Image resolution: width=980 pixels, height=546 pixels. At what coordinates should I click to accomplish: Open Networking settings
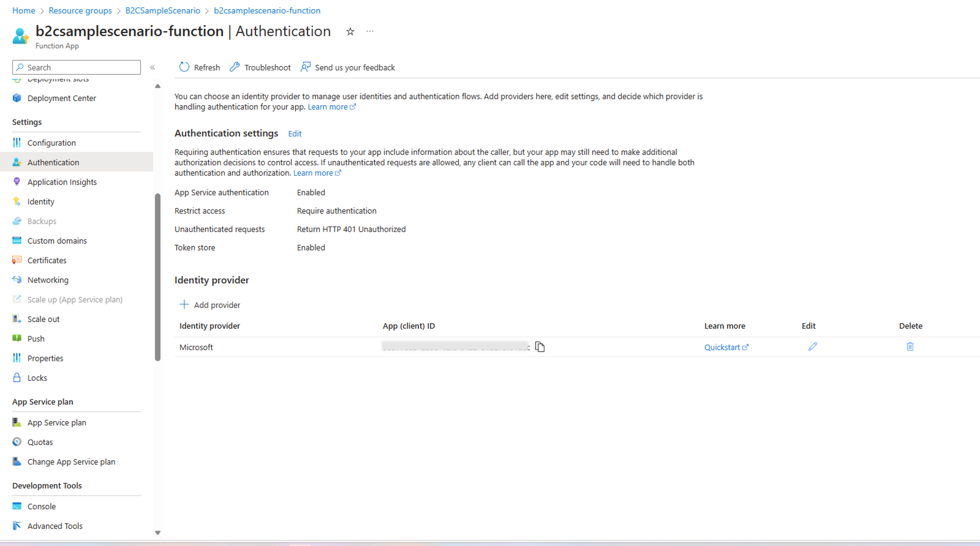click(48, 280)
